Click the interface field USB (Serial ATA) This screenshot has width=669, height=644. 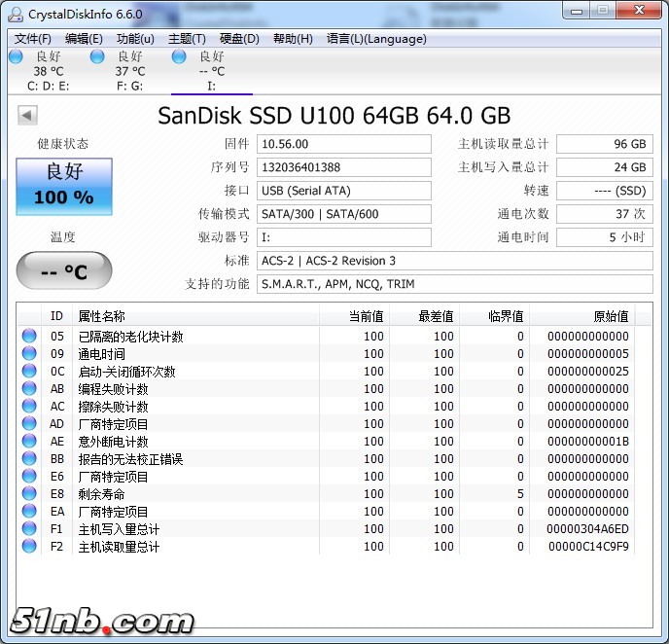[x=344, y=191]
